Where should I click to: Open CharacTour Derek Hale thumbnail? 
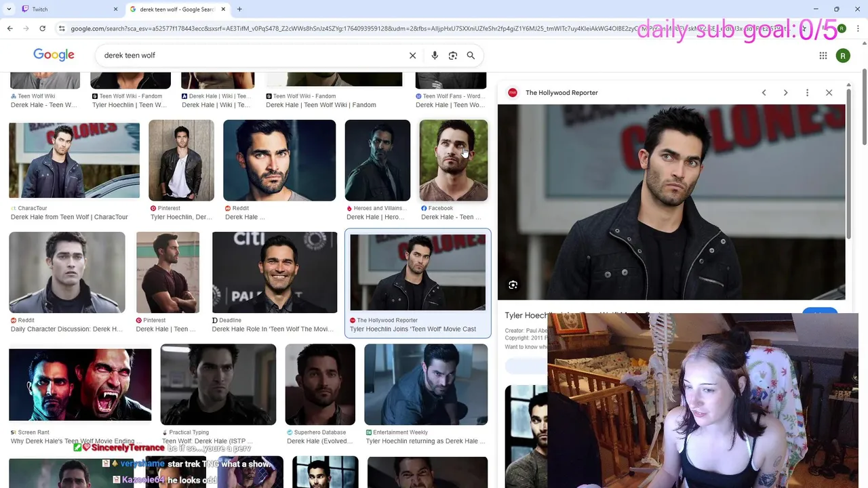point(74,161)
